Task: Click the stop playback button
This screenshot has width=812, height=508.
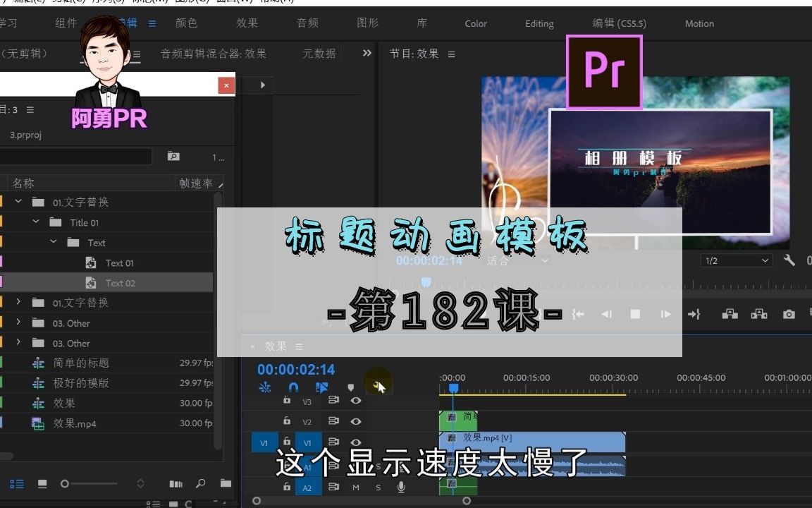Action: click(x=636, y=314)
